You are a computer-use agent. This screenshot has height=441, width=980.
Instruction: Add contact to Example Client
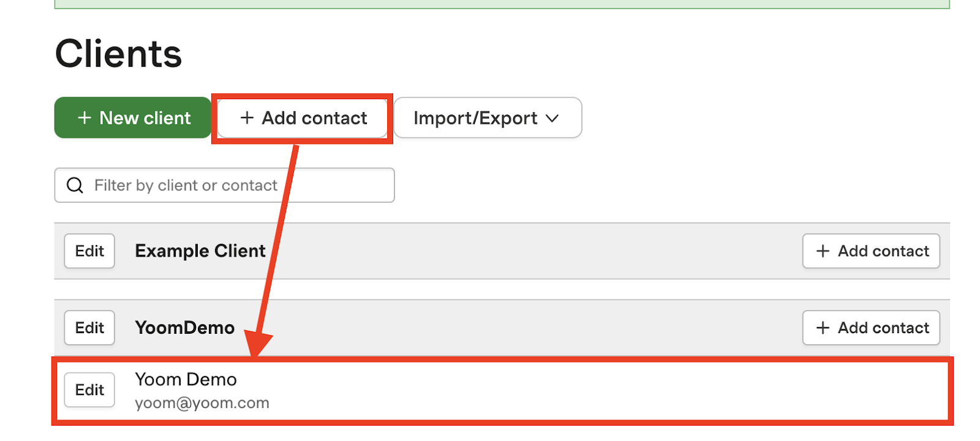click(x=871, y=251)
